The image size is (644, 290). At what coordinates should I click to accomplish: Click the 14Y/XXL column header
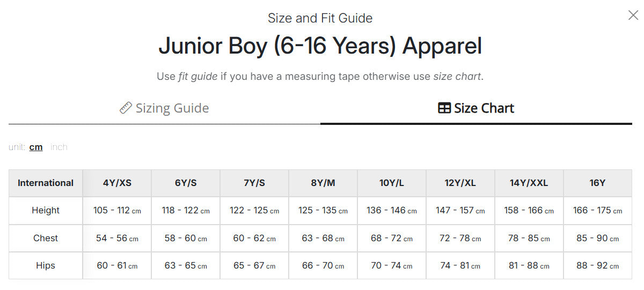[529, 183]
